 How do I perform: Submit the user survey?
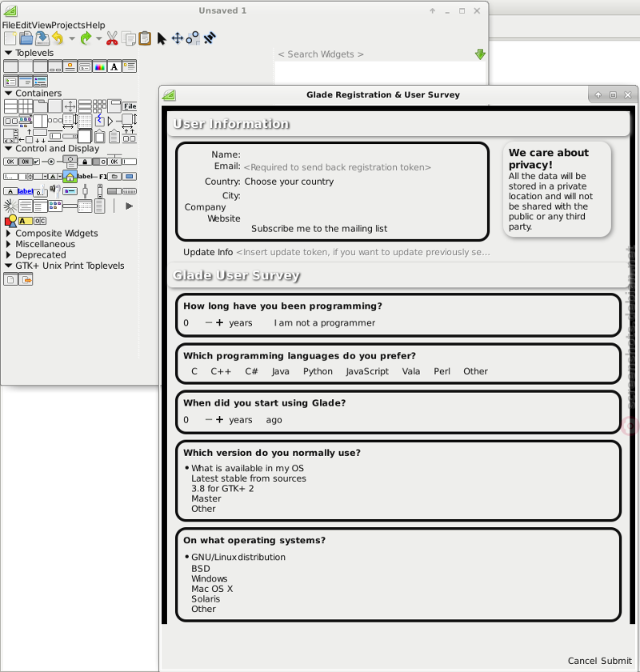616,661
